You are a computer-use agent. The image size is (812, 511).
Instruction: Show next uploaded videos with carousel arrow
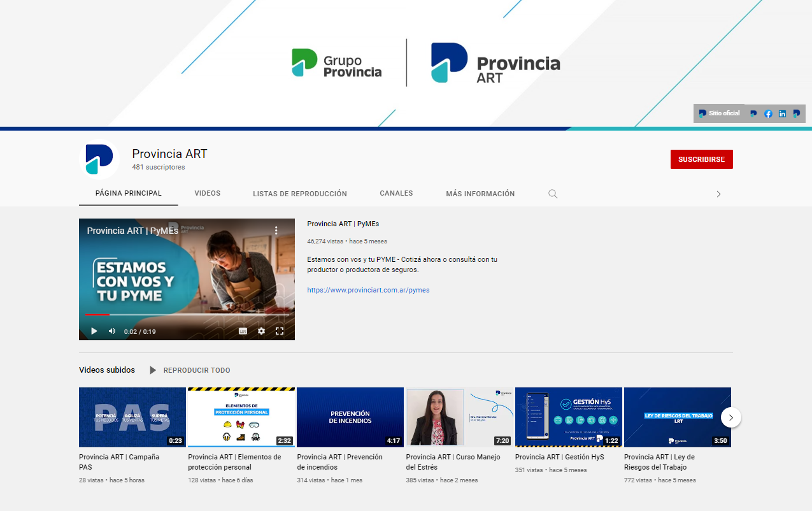pyautogui.click(x=730, y=417)
